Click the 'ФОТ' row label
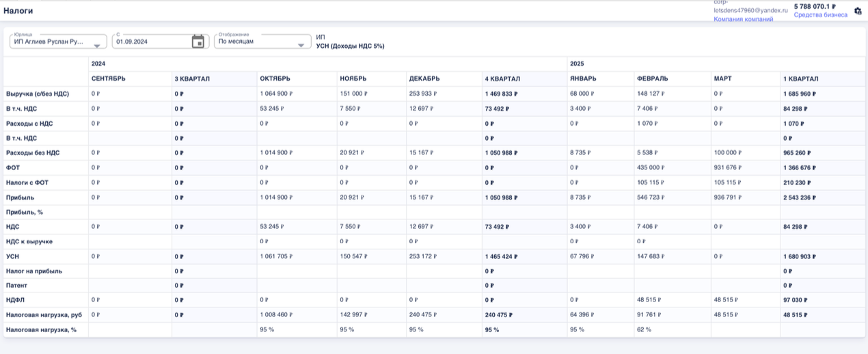 point(14,167)
